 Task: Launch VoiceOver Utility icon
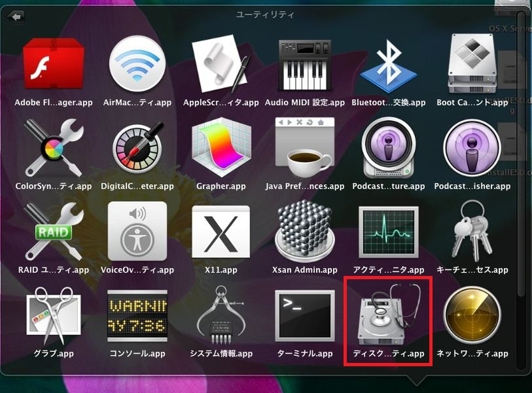pyautogui.click(x=138, y=231)
